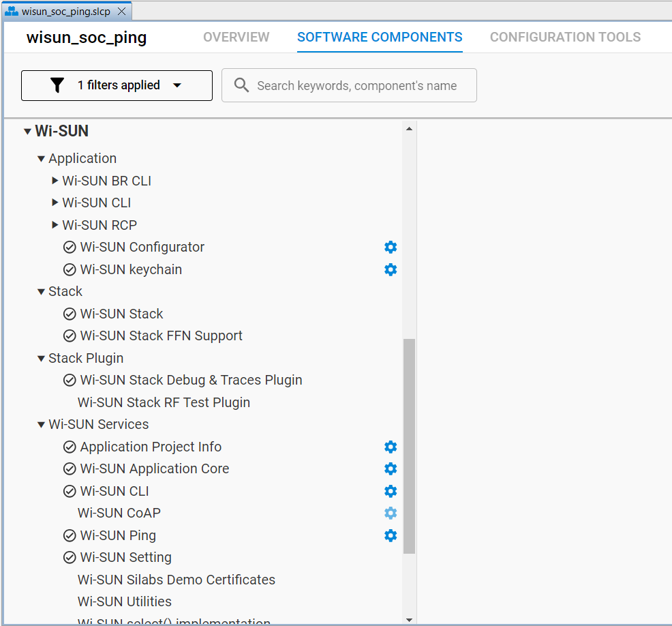Click installed checkmark of Wi-SUN Configurator

click(x=70, y=248)
